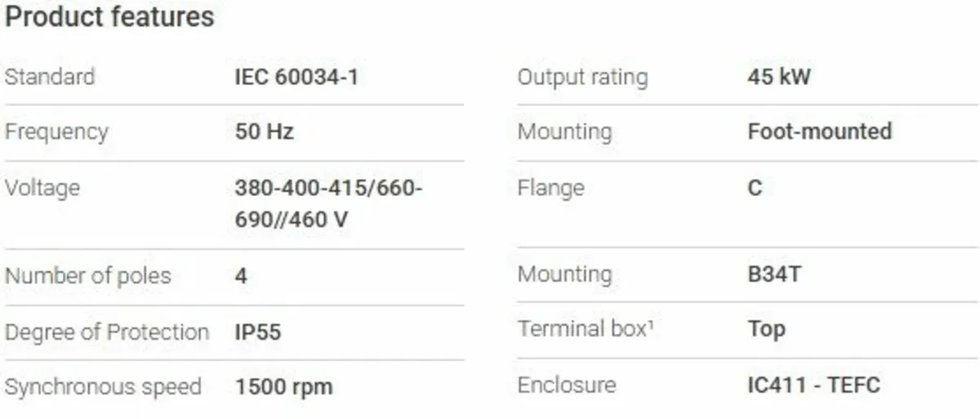Screen dimensions: 980x419
Task: Click the Product features heading
Action: 109,17
